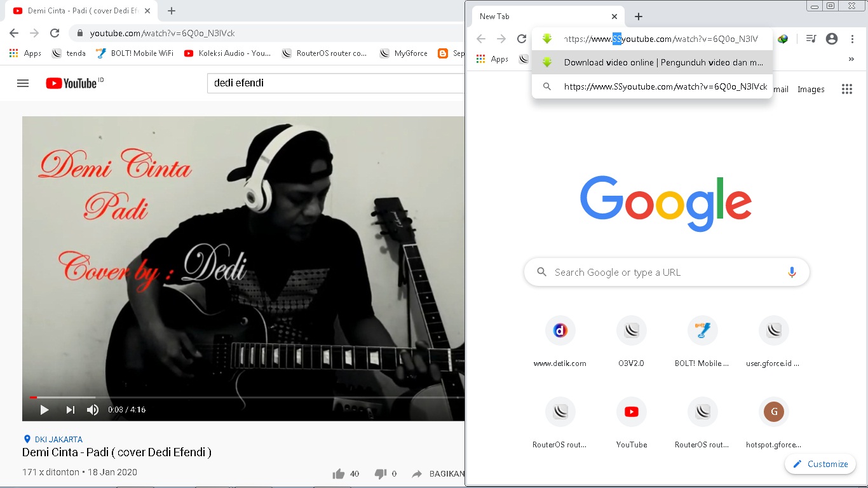This screenshot has width=868, height=488.
Task: Open BOLT! Mobile shortcut tile
Action: (702, 342)
